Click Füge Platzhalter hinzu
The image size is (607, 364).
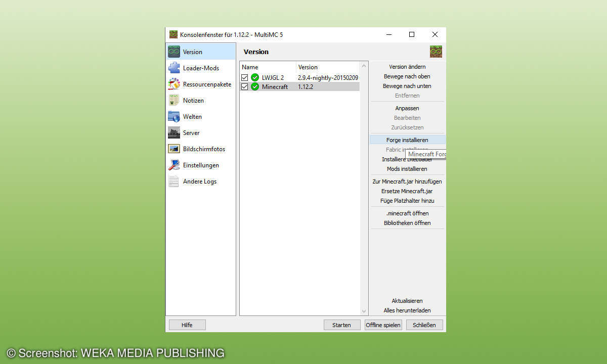(x=407, y=201)
